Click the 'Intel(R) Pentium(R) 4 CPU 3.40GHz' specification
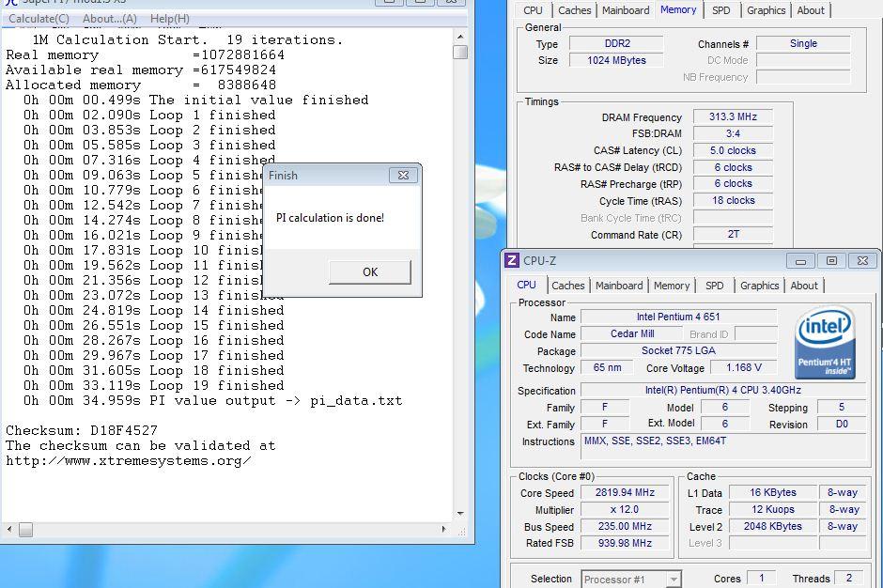The height and width of the screenshot is (588, 883). click(x=723, y=391)
